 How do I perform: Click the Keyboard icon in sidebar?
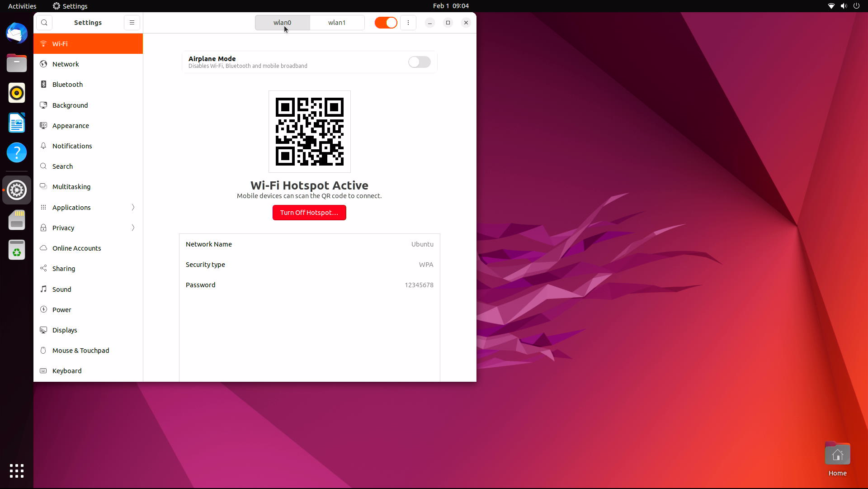pos(43,370)
